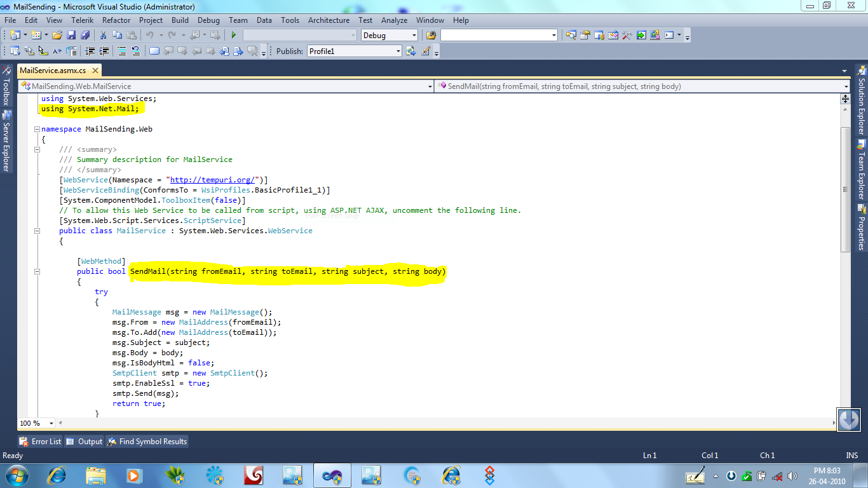The height and width of the screenshot is (488, 868).
Task: Click the Start Page green arrow icon
Action: point(641,36)
